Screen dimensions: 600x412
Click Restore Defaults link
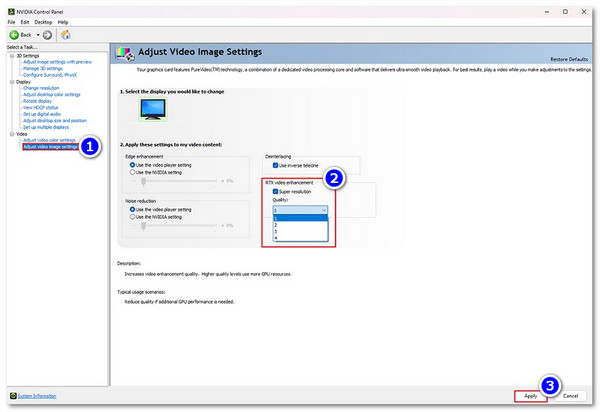tap(569, 59)
